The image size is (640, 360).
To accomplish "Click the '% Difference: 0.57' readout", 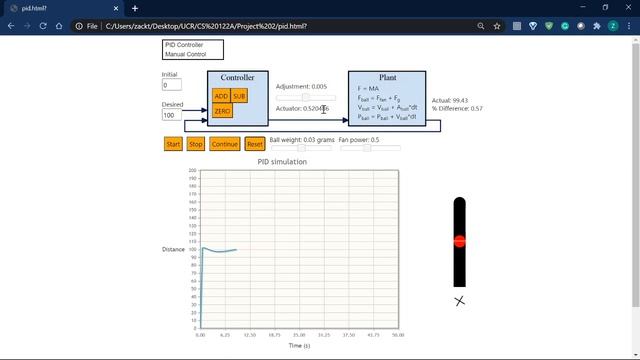I will [457, 109].
